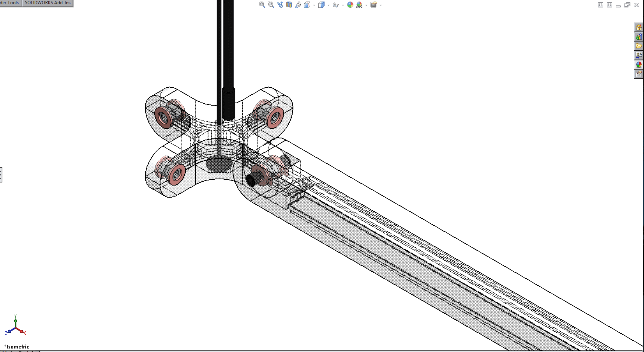Screen dimensions: 644x352
Task: Open SOLIDWORKS Resources home task pane tab
Action: [639, 27]
